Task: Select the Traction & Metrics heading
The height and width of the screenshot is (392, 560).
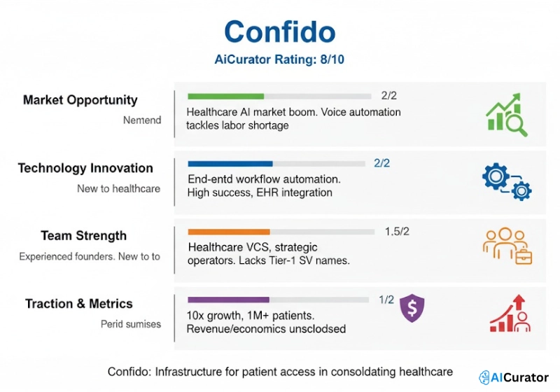Action: 79,304
